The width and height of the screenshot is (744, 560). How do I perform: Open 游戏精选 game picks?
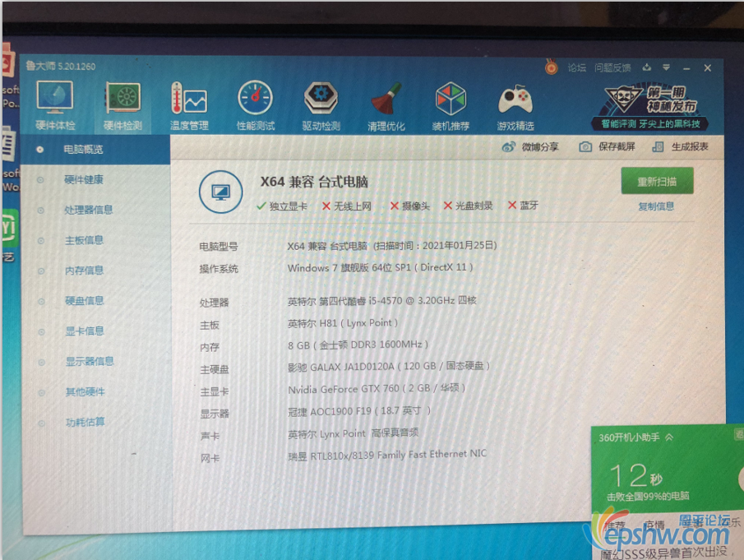515,107
